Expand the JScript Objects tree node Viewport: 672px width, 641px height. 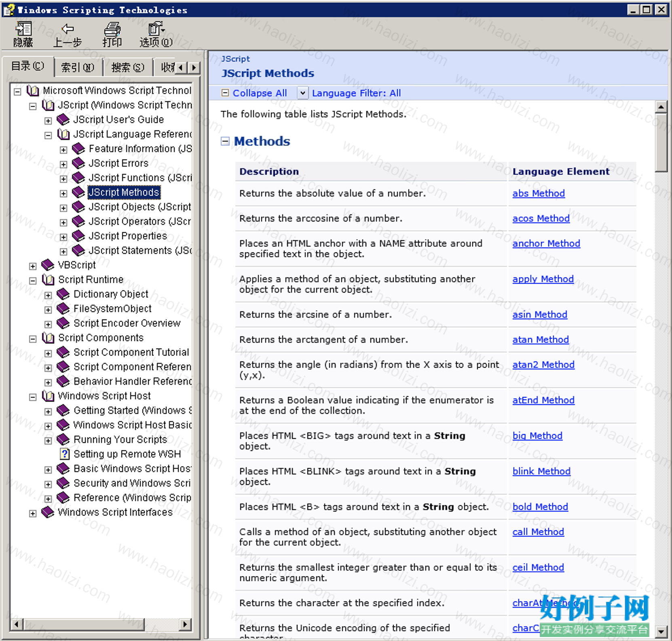(63, 208)
